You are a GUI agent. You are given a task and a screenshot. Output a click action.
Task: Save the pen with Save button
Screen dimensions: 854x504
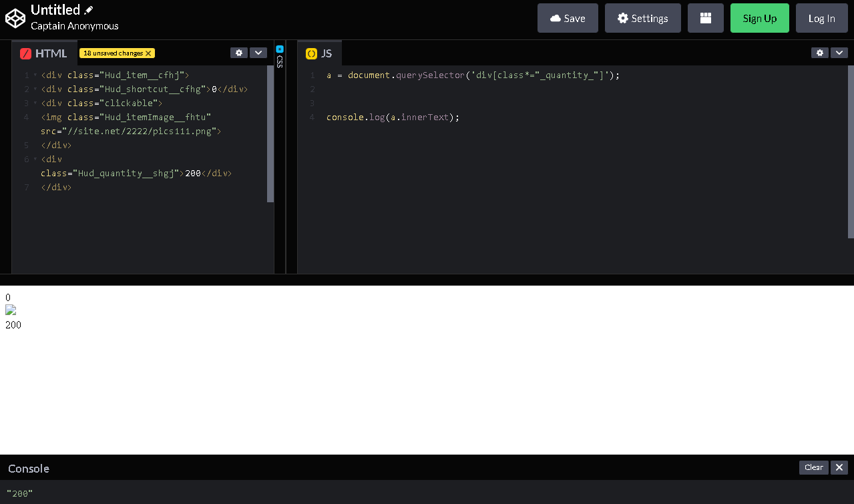568,18
